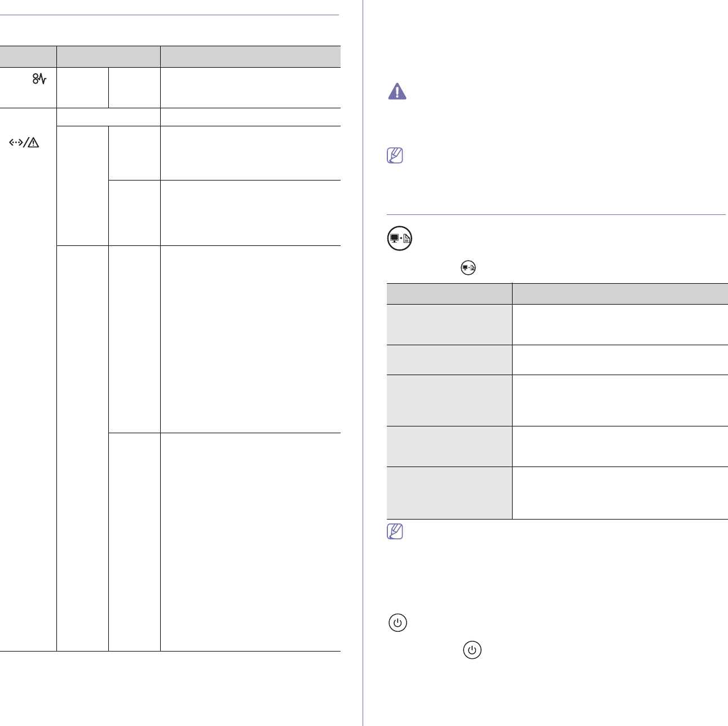Click the large circled print screen button icon

pyautogui.click(x=400, y=239)
